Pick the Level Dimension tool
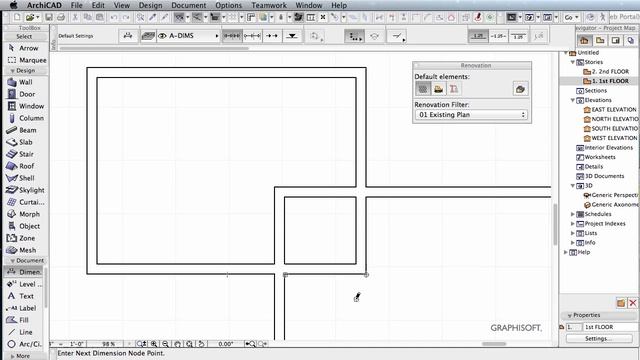This screenshot has height=360, width=640. [24, 284]
